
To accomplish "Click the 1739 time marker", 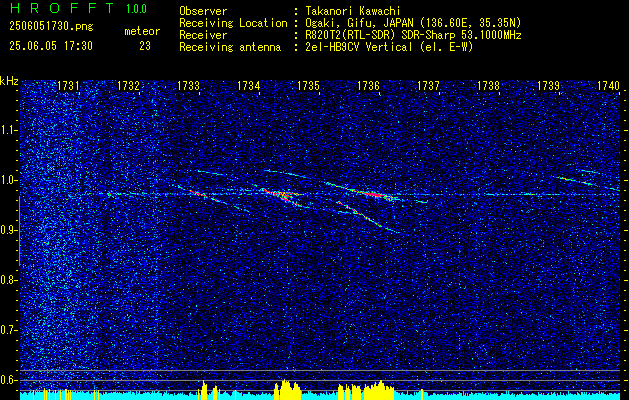I will point(548,85).
